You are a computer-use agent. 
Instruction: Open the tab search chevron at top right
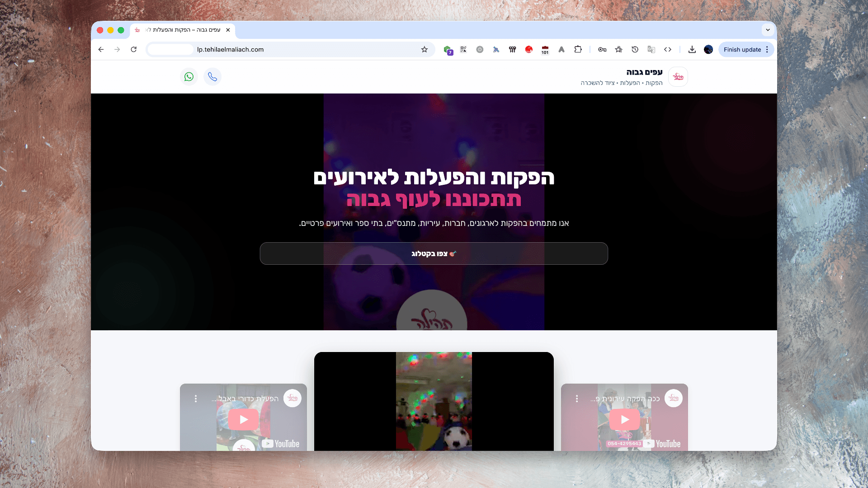pyautogui.click(x=768, y=30)
